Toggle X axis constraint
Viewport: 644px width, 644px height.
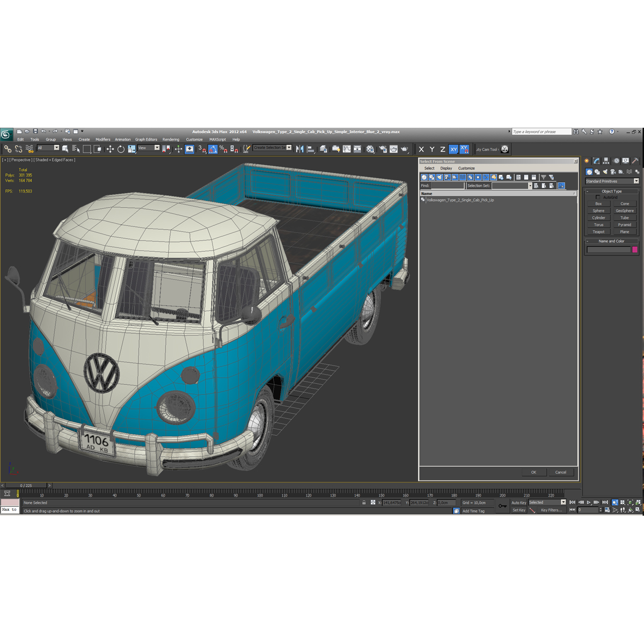[421, 149]
